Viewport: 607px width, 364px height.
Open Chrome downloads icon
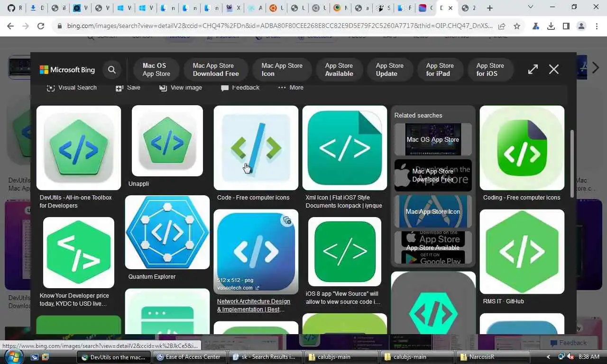click(551, 27)
